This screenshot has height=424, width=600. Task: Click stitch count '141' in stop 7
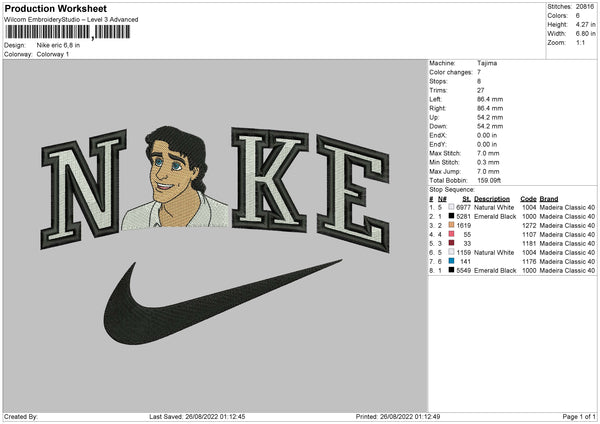[465, 261]
